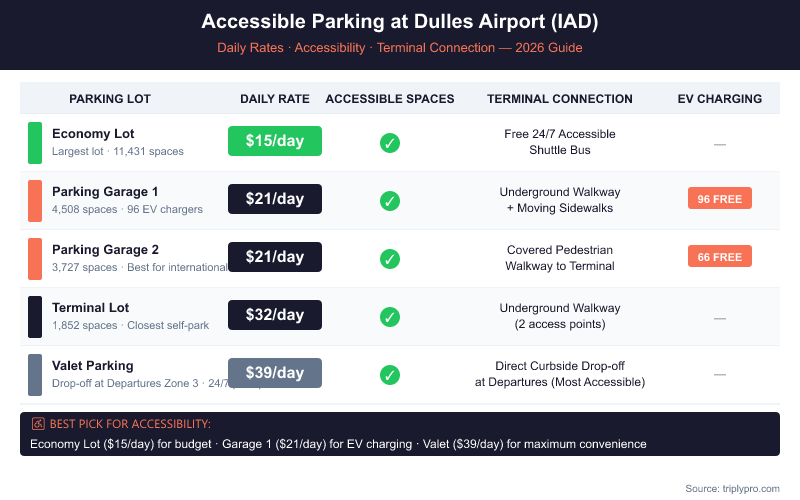Click the green Economy Lot color bar

coord(35,143)
